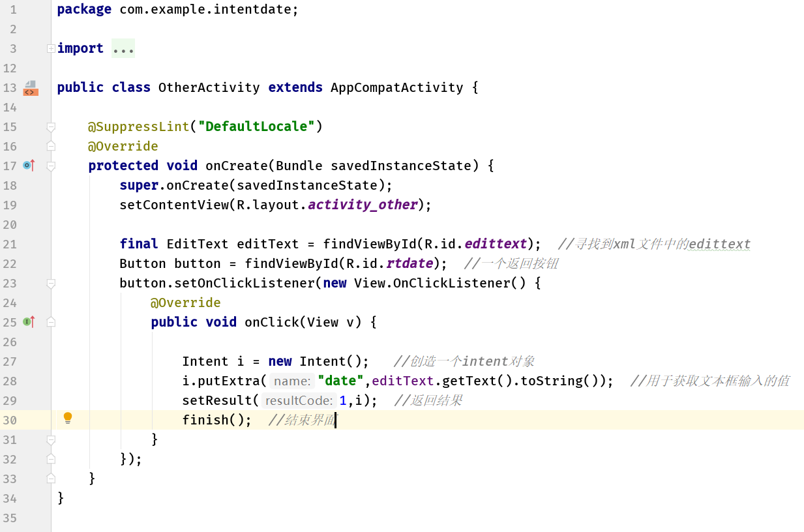
Task: Click the @SuppressLint annotation
Action: point(139,126)
